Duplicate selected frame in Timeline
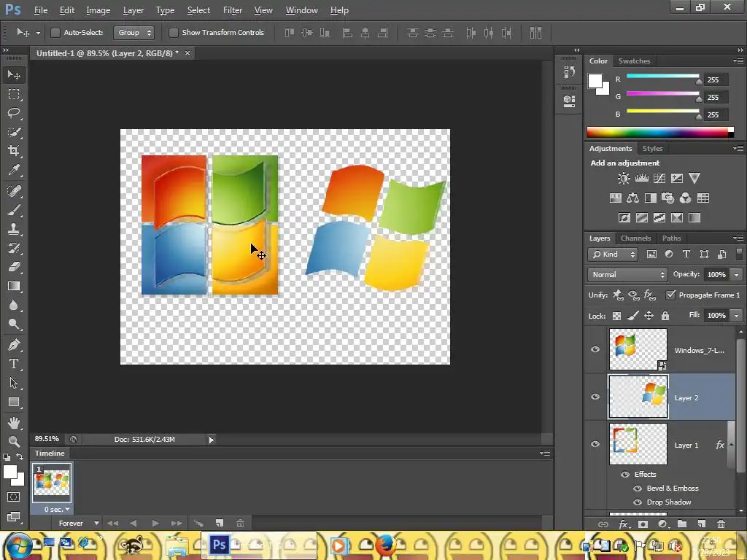747x560 pixels. coord(219,524)
